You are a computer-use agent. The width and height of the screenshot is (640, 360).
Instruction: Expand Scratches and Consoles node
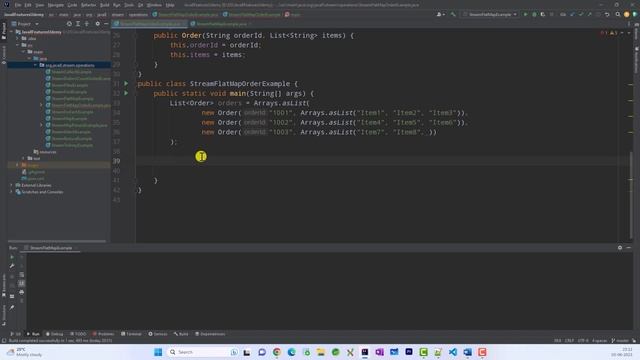tap(12, 192)
